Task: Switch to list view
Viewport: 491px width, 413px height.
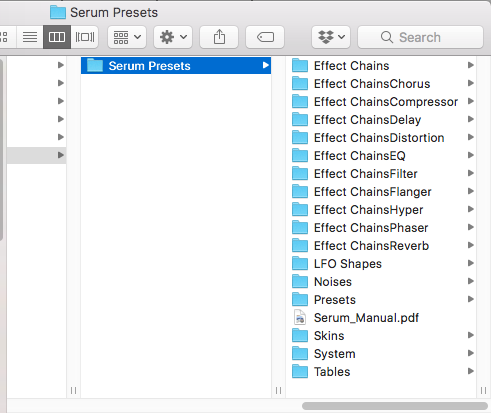Action: [30, 37]
